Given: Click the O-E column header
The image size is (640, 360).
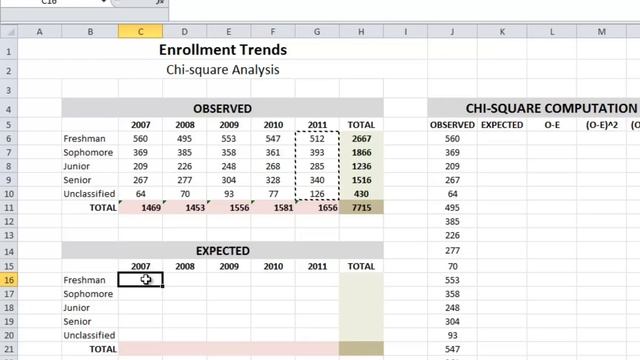Looking at the screenshot, I should click(552, 124).
